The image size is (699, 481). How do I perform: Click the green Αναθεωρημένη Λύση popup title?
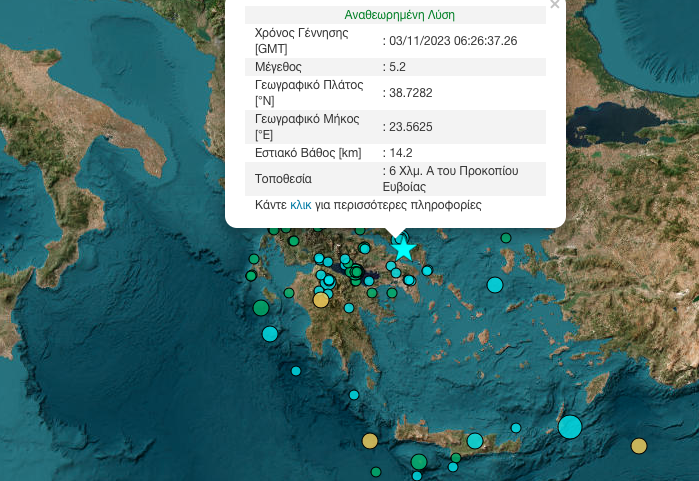(x=399, y=15)
